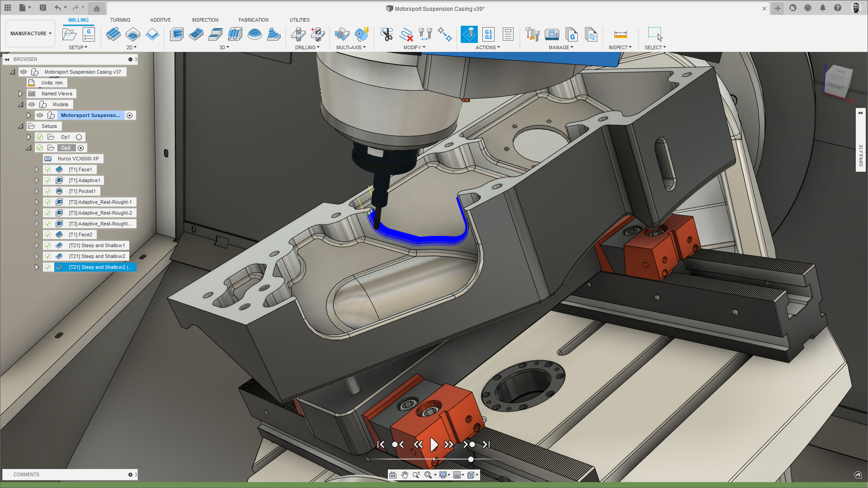Select the Steep and Shallow tool icon
Screen dimensions: 868x488
(x=274, y=34)
